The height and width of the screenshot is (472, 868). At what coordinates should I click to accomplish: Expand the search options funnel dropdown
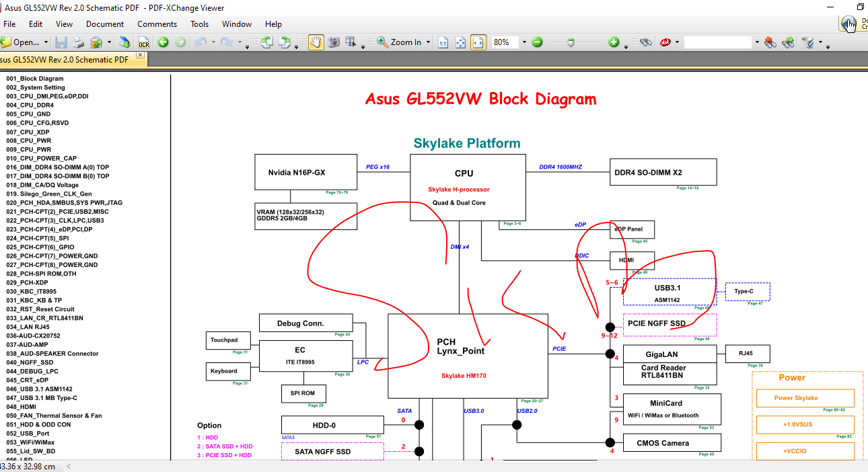click(820, 42)
